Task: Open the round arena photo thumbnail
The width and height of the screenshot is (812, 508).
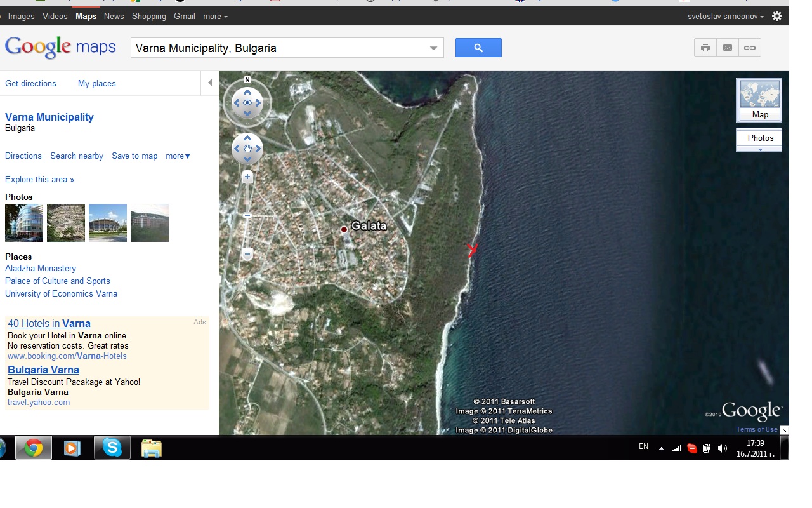Action: coord(108,223)
